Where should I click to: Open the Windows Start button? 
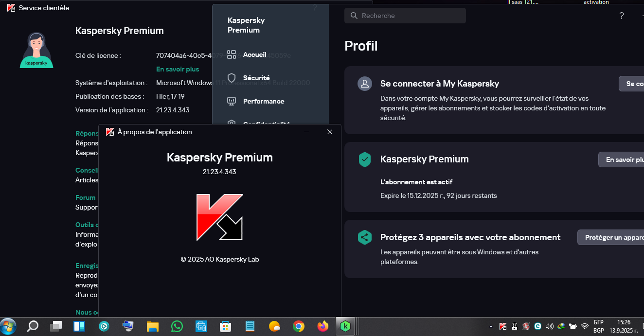point(8,326)
